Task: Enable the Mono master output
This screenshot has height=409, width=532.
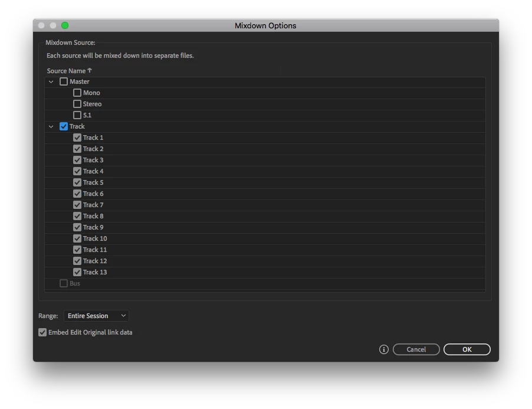Action: click(x=77, y=93)
